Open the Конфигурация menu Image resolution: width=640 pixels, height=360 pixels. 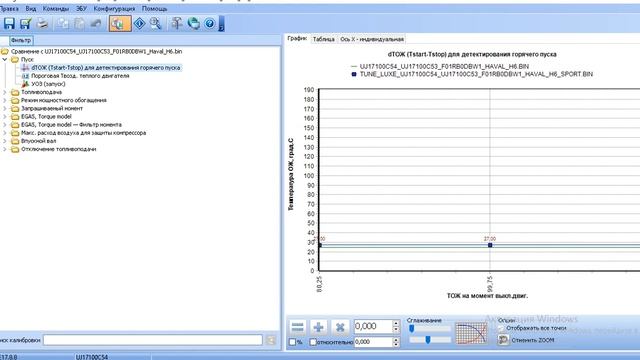(114, 9)
